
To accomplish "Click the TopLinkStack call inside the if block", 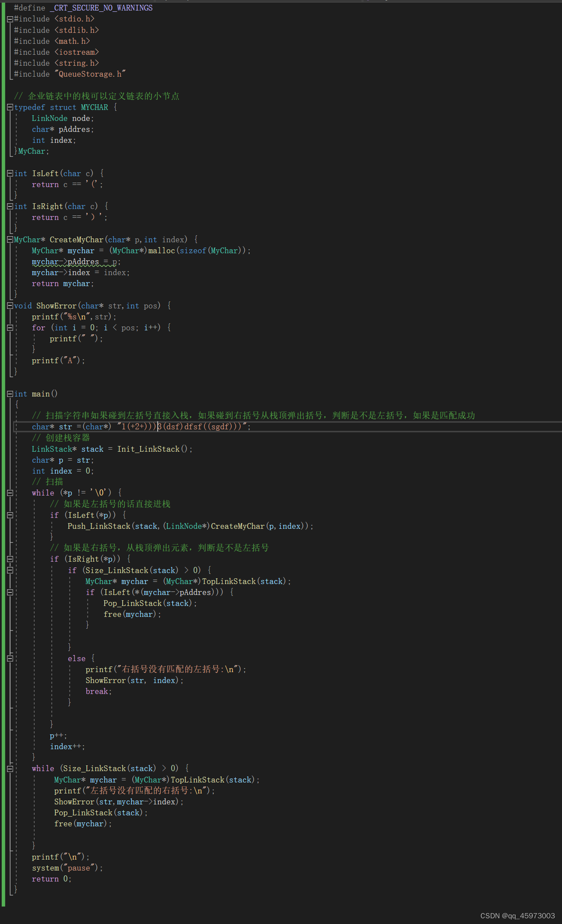I will click(244, 581).
